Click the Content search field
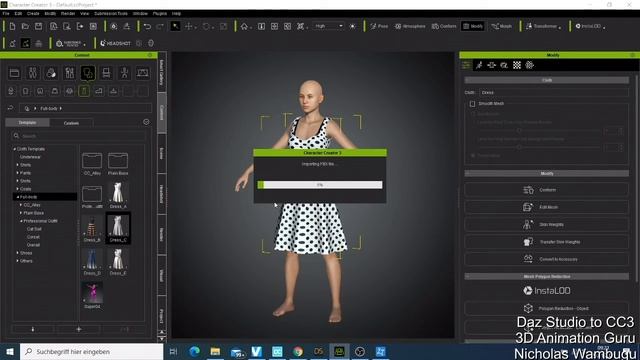This screenshot has height=360, width=640. click(78, 136)
